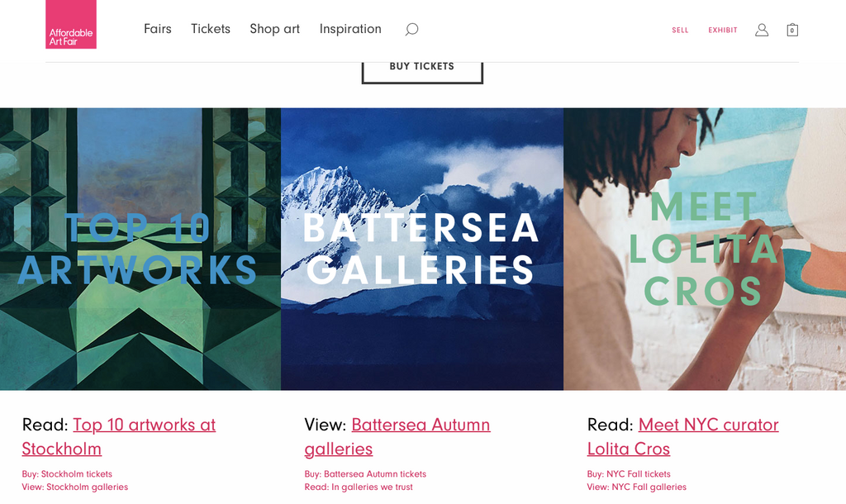The height and width of the screenshot is (504, 846).
Task: Open the search magnifier icon
Action: point(411,30)
